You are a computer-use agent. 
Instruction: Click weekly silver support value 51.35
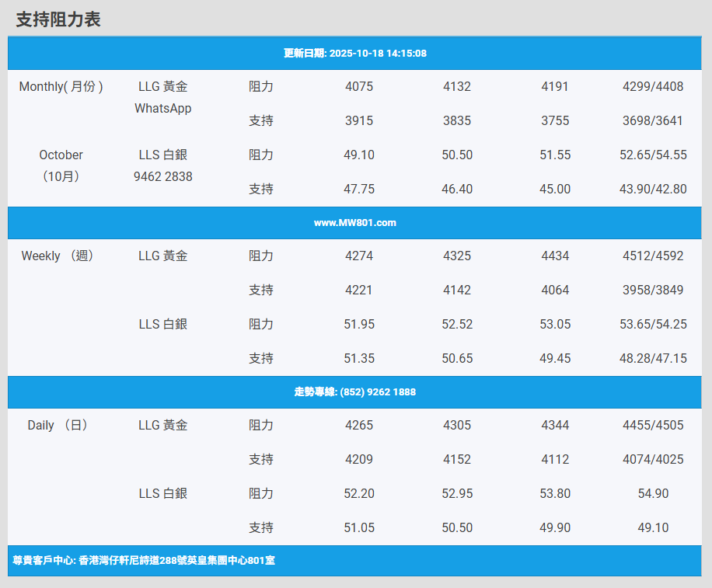pos(358,358)
